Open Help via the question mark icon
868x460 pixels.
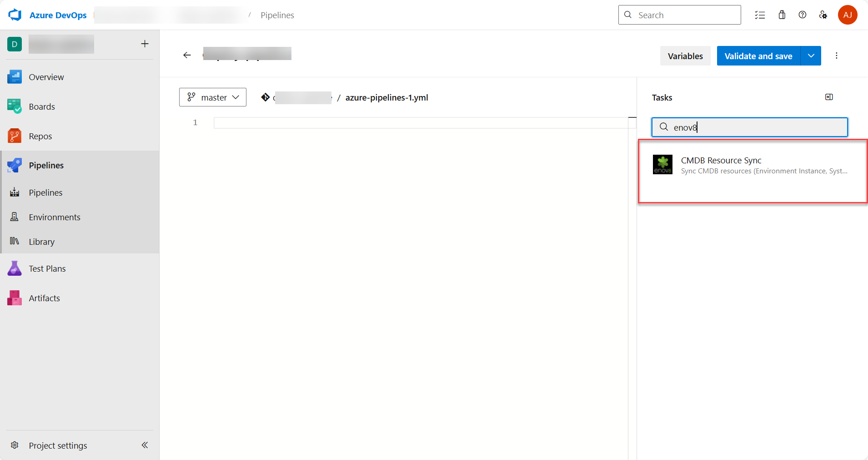[802, 15]
